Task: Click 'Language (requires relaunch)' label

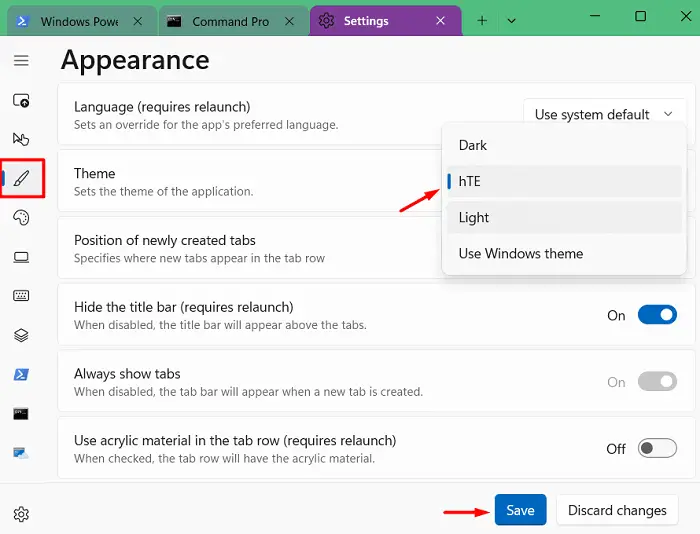Action: tap(162, 107)
